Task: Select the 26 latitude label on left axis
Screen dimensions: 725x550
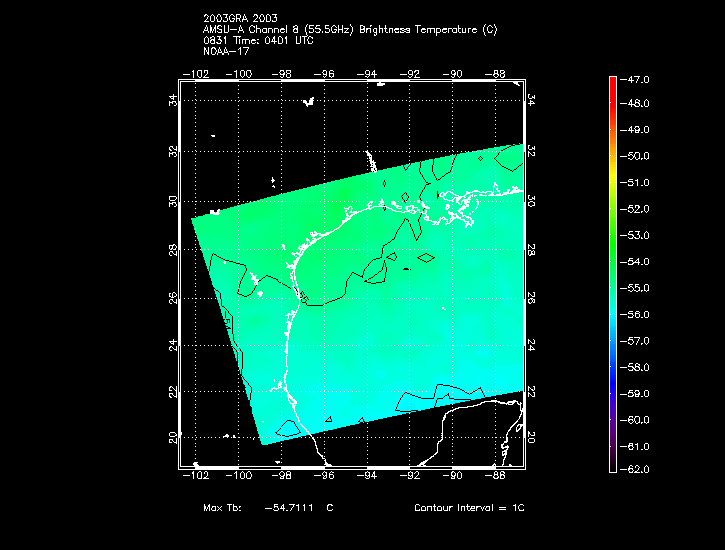Action: tap(172, 298)
